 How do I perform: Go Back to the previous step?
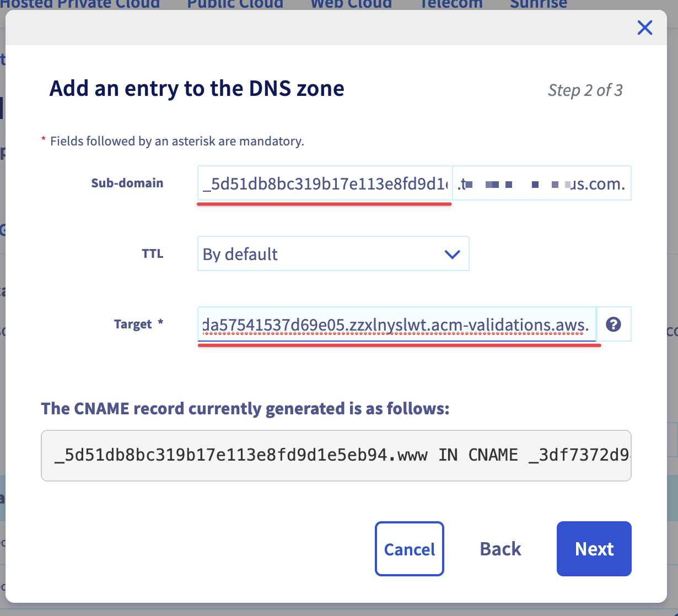click(x=500, y=549)
